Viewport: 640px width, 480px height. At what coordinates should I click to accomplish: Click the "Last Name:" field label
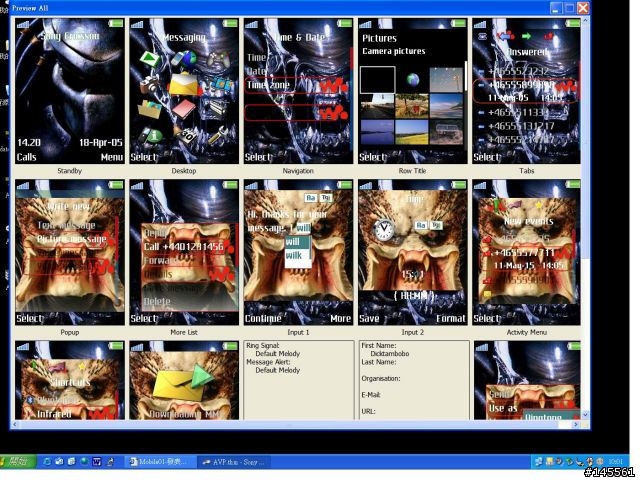point(378,362)
